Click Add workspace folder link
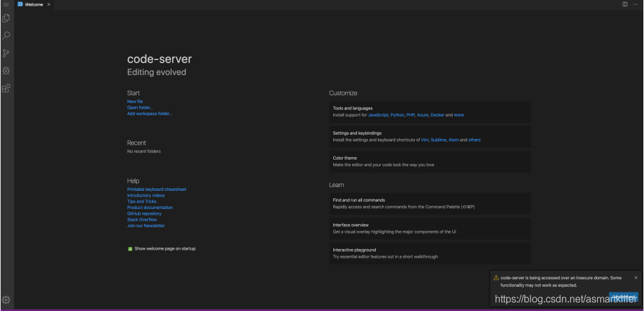The image size is (644, 311). 150,114
